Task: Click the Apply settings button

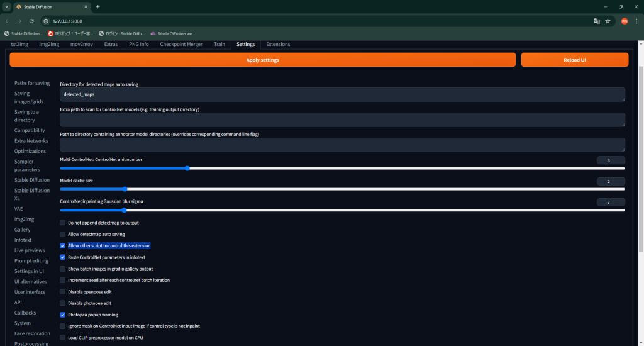Action: pyautogui.click(x=262, y=60)
